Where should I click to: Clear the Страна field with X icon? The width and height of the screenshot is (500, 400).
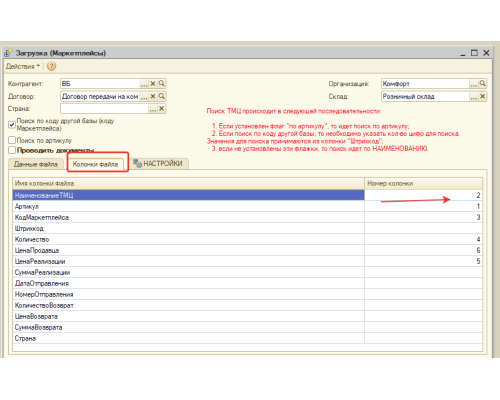click(x=162, y=109)
